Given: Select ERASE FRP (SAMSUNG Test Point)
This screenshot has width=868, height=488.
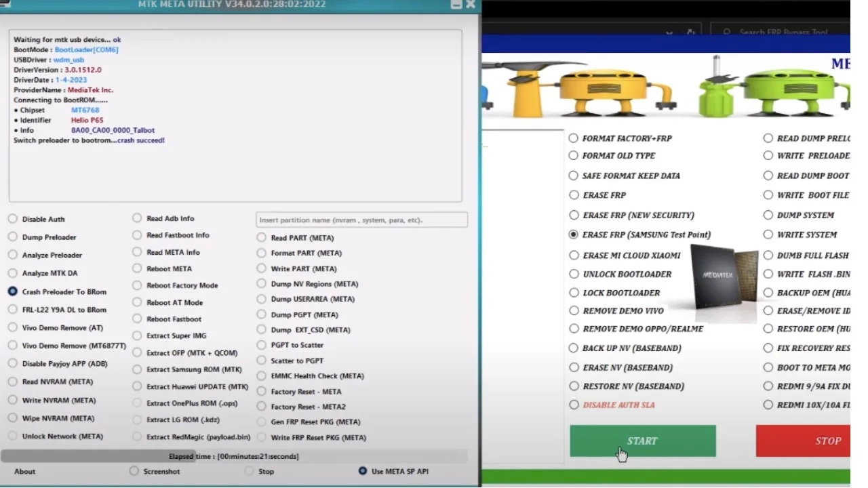Looking at the screenshot, I should coord(573,234).
